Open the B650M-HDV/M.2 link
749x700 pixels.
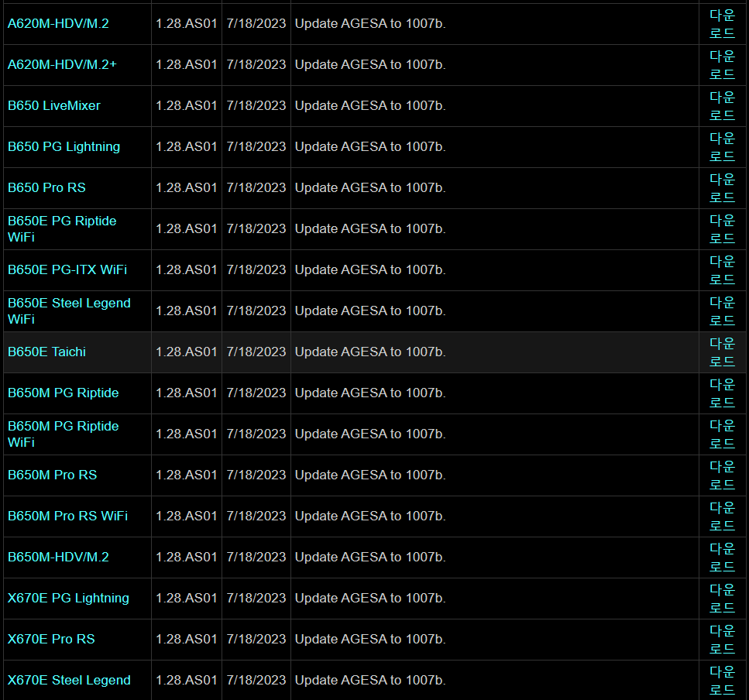click(x=58, y=558)
